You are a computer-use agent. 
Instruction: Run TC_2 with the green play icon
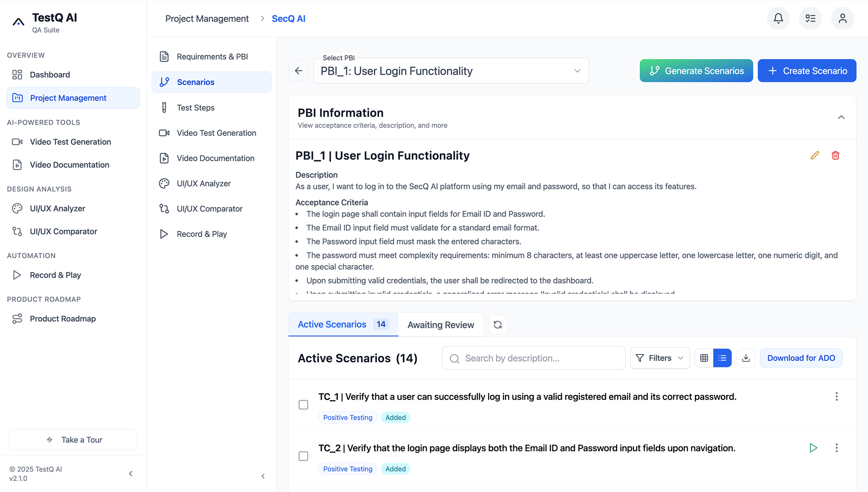[x=813, y=448]
